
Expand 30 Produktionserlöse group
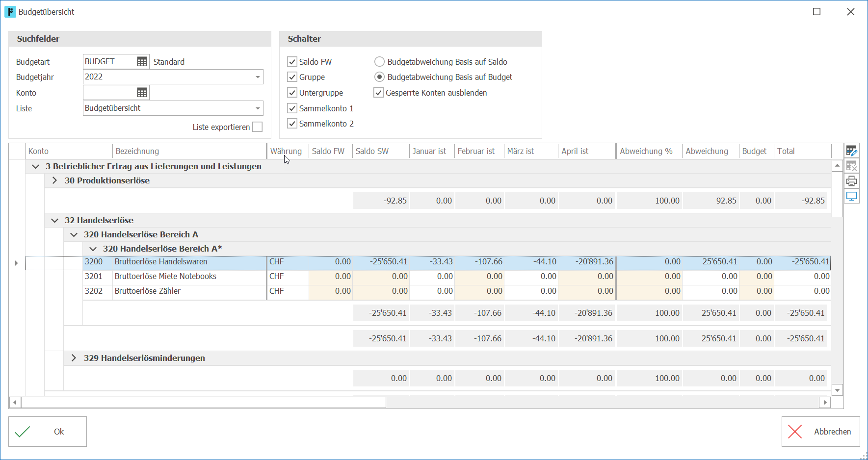(x=54, y=180)
